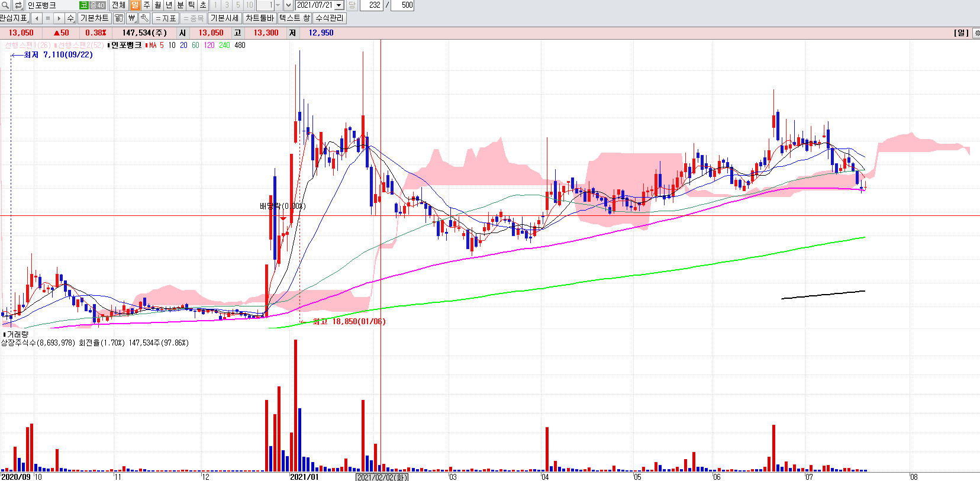
Task: Click the 인포뱅크 stock name field
Action: 52,5
